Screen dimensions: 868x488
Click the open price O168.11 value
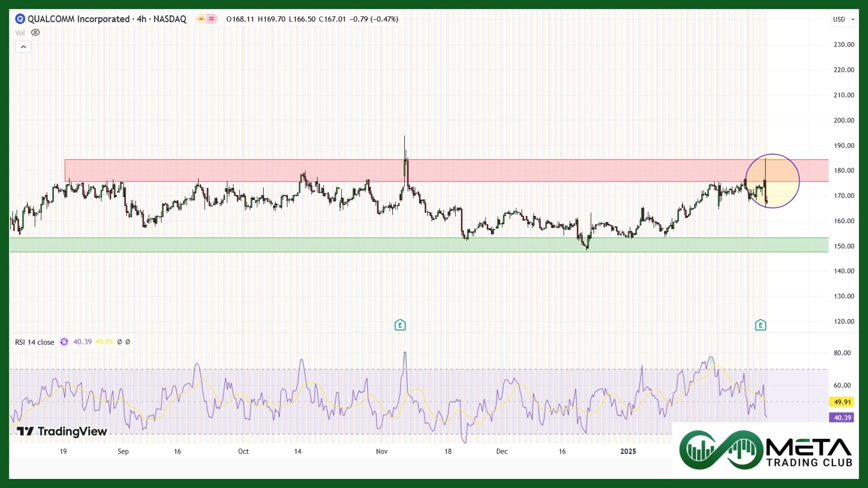(240, 19)
